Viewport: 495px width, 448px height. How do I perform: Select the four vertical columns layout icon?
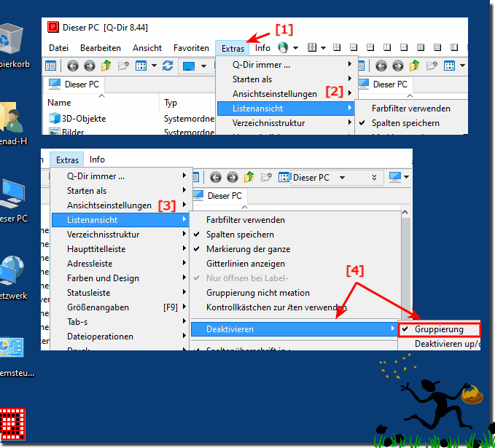421,47
